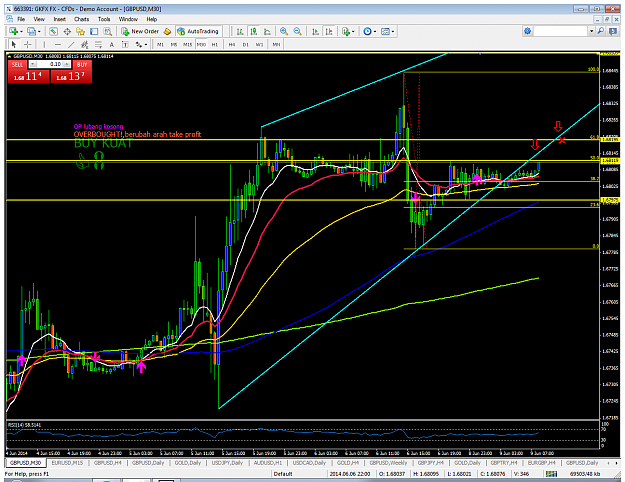Click the search magnifier icon
This screenshot has width=625, height=482.
click(x=601, y=31)
